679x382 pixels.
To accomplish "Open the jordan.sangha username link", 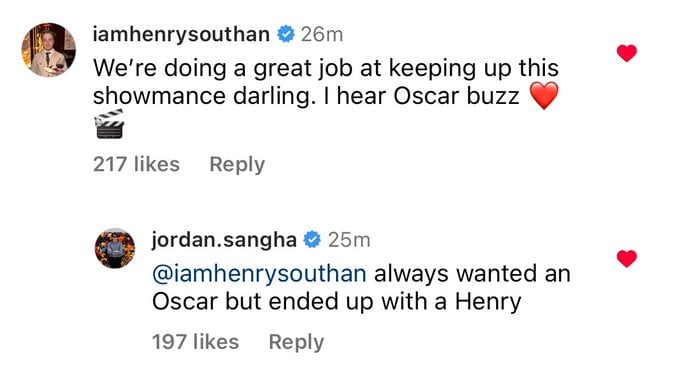I will coord(224,240).
